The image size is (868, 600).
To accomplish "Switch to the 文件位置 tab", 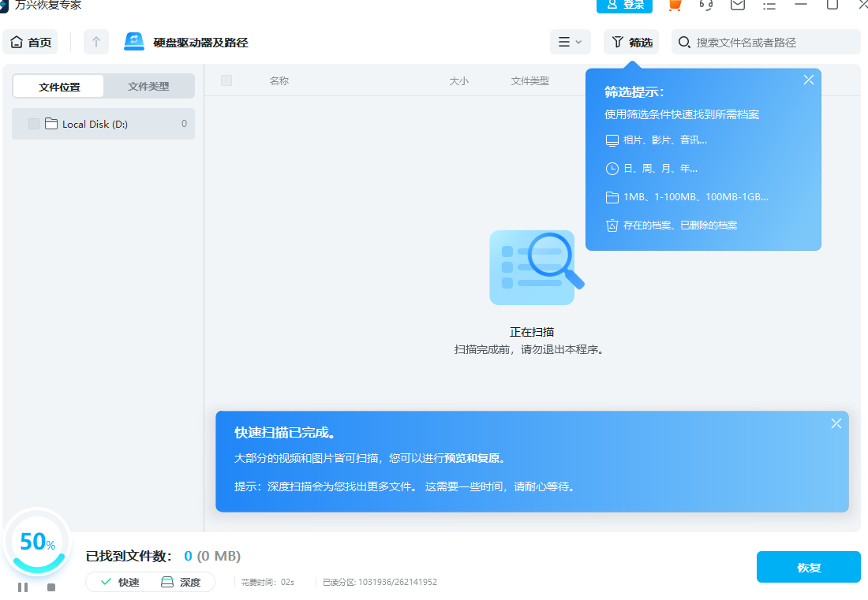I will pos(58,86).
